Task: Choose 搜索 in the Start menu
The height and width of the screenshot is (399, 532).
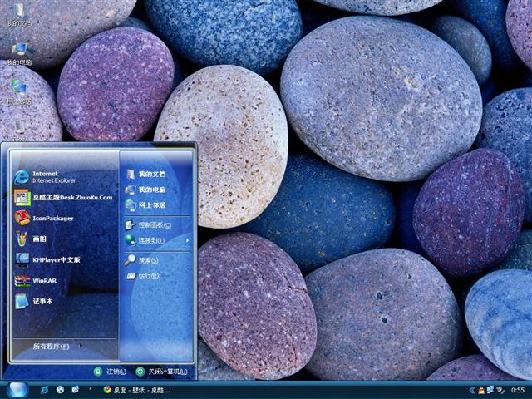Action: click(x=148, y=260)
